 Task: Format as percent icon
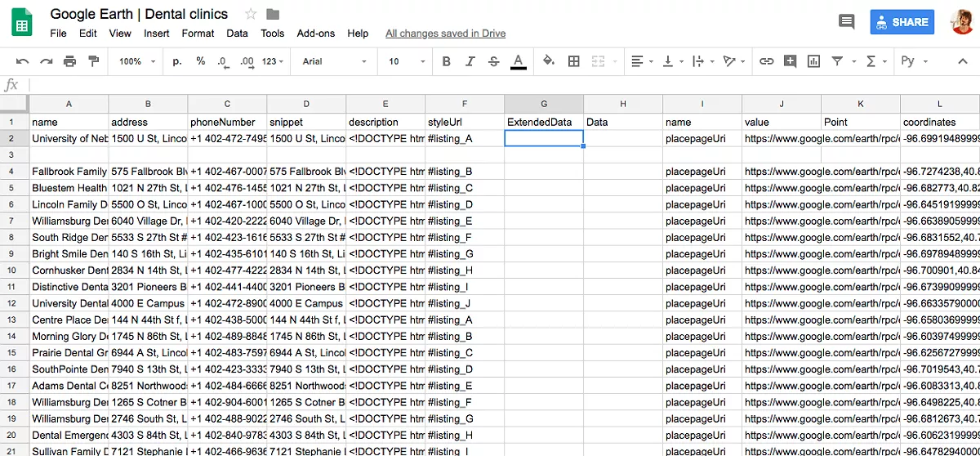(200, 61)
